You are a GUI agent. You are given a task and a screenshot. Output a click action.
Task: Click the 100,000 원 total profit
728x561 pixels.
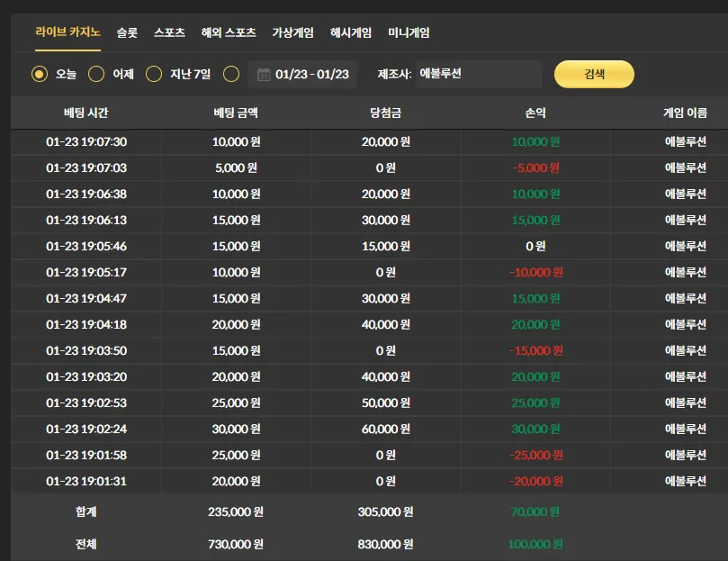coord(535,544)
